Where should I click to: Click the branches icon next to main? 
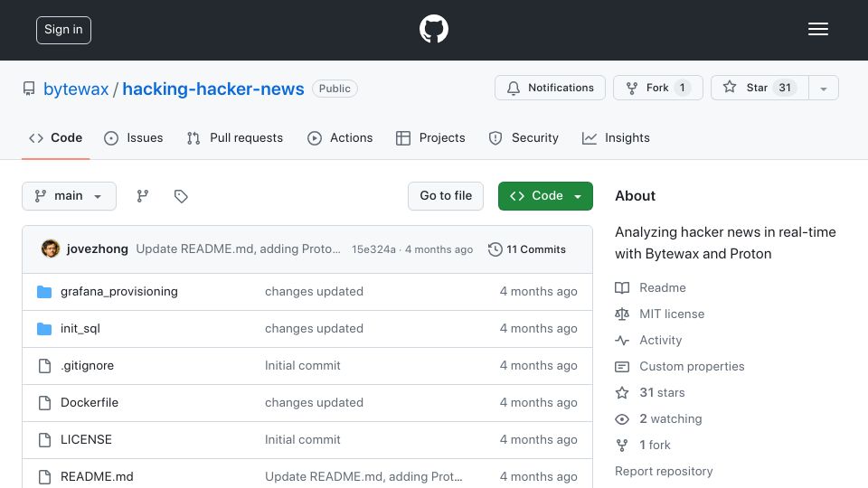tap(143, 196)
